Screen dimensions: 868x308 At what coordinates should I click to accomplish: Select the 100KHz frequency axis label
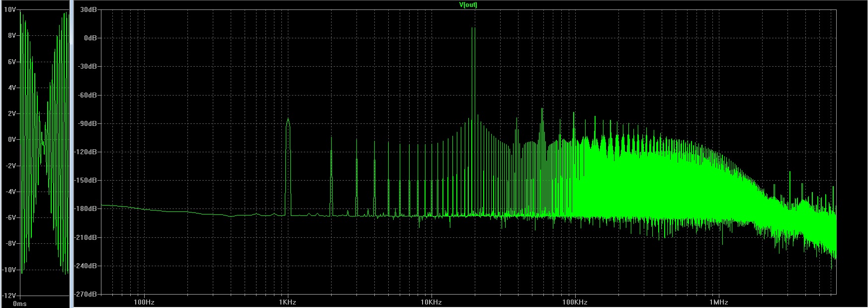pyautogui.click(x=575, y=302)
